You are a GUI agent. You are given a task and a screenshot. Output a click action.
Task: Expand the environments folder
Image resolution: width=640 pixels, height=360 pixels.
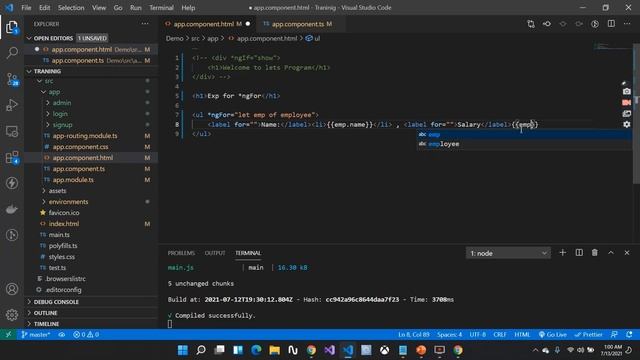pos(68,202)
